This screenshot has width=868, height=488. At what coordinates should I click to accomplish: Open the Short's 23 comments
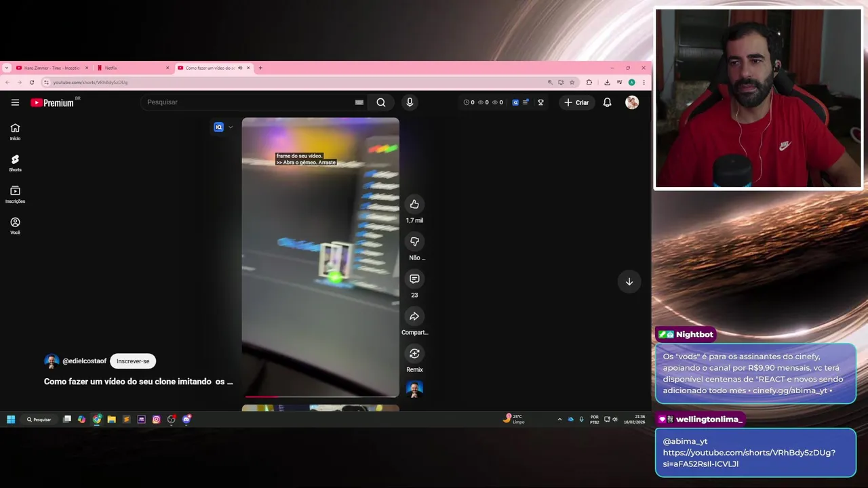pyautogui.click(x=414, y=279)
